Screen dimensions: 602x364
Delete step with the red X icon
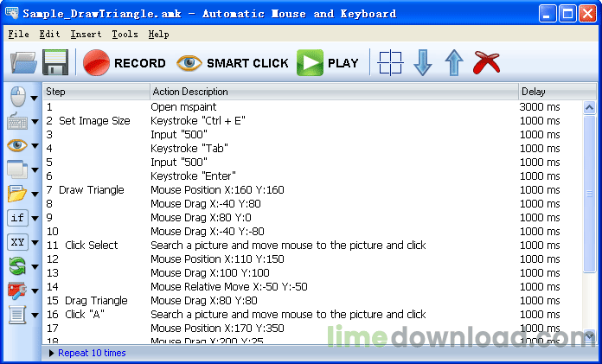coord(486,62)
